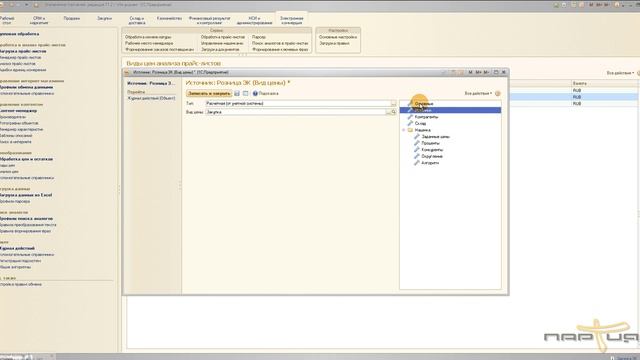The height and width of the screenshot is (360, 640).
Task: Open the 'Склад и доставка' section tab
Action: [x=137, y=20]
